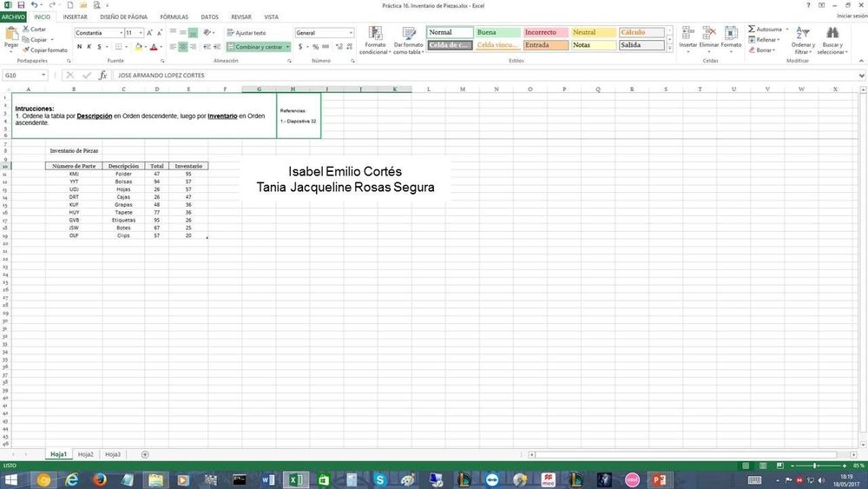Click Combinar y centrar button
868x489 pixels.
(258, 47)
